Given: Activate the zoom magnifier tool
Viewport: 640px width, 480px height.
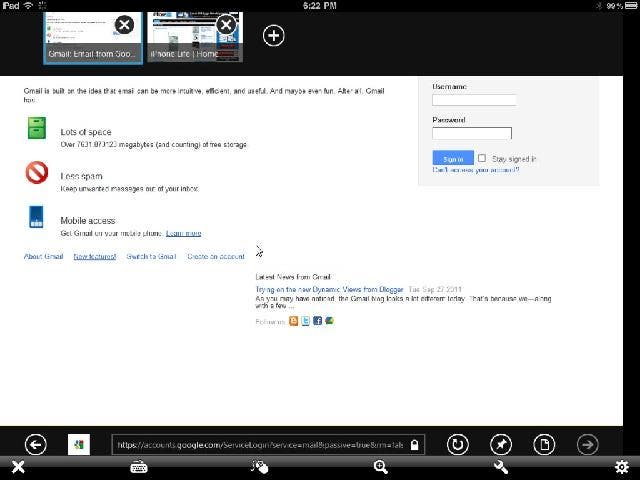Looking at the screenshot, I should [x=380, y=467].
